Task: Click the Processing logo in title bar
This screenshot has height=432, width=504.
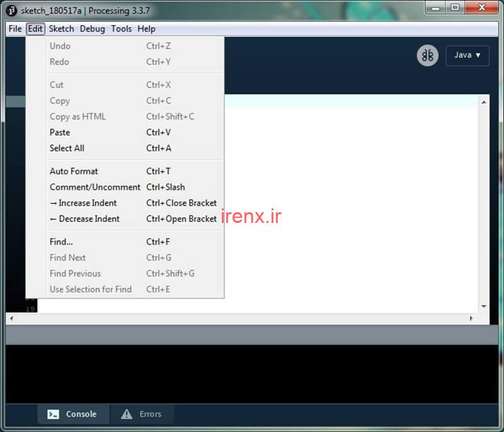Action: (11, 11)
